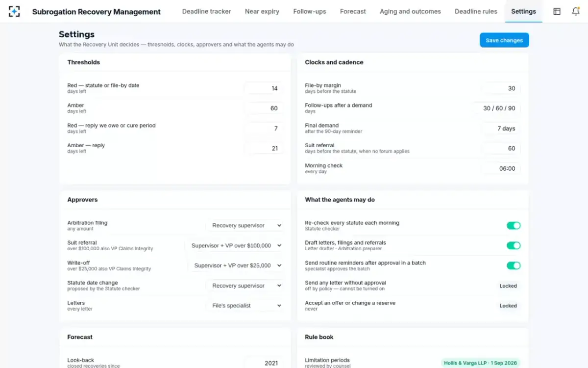This screenshot has width=588, height=368.
Task: Click 'What the agents may do' heading
Action: [340, 200]
